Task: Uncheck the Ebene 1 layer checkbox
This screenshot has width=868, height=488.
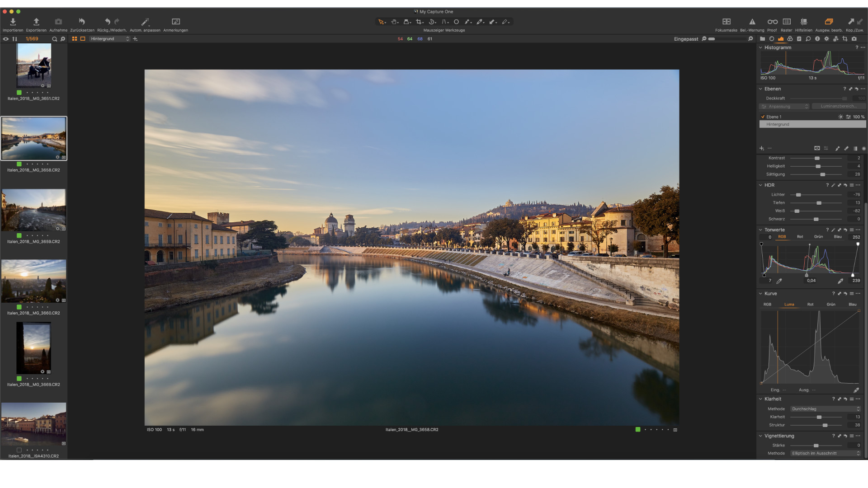Action: coord(763,117)
